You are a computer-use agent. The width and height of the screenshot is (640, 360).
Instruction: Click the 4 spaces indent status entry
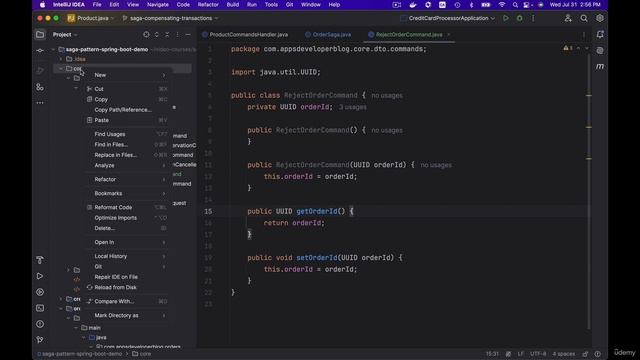(564, 354)
